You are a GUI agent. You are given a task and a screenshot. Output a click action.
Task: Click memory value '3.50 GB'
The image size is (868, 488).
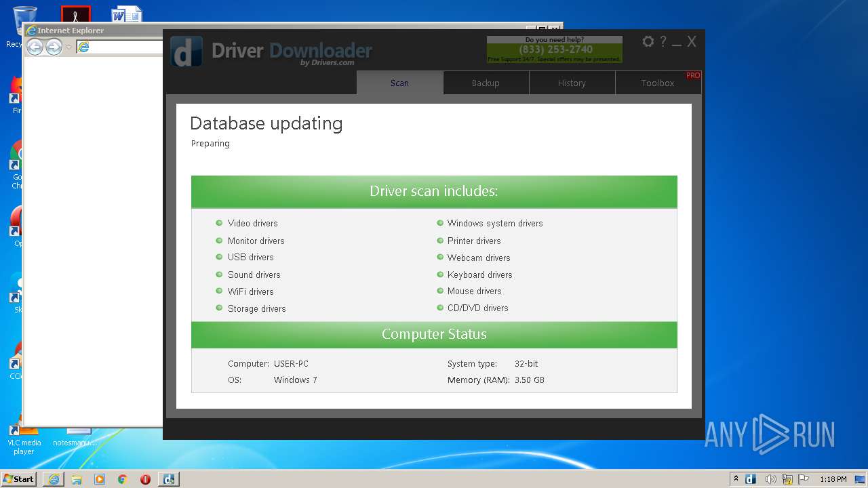tap(530, 380)
